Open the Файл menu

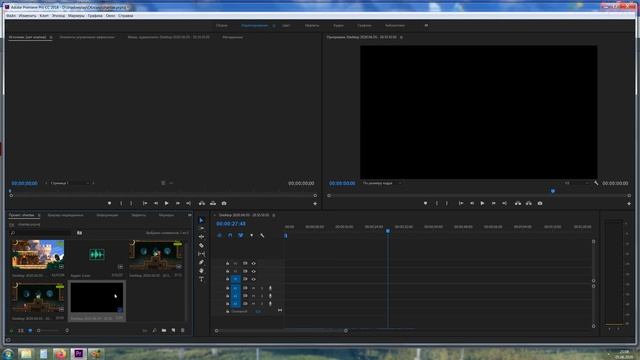[x=11, y=16]
